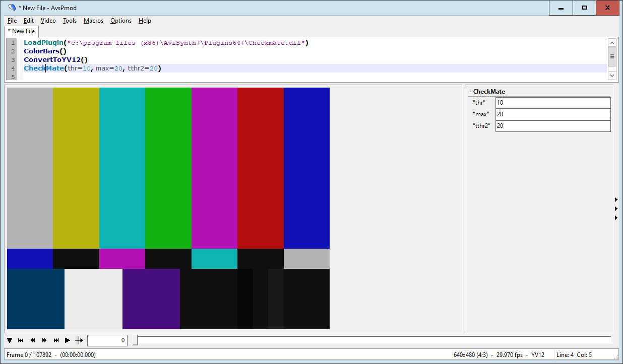The image size is (623, 364).
Task: Click the tall red color bar in preview
Action: pos(261,168)
